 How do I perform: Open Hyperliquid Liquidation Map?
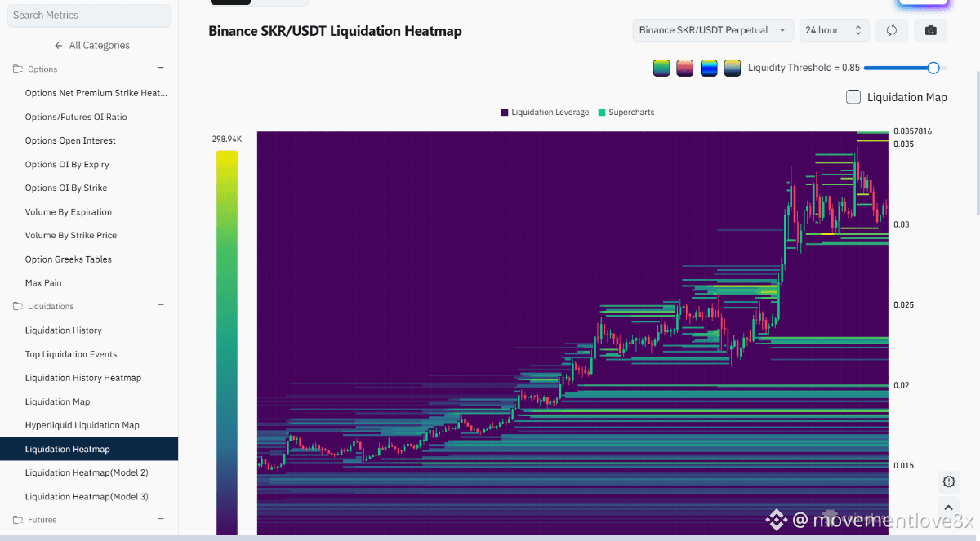tap(82, 425)
